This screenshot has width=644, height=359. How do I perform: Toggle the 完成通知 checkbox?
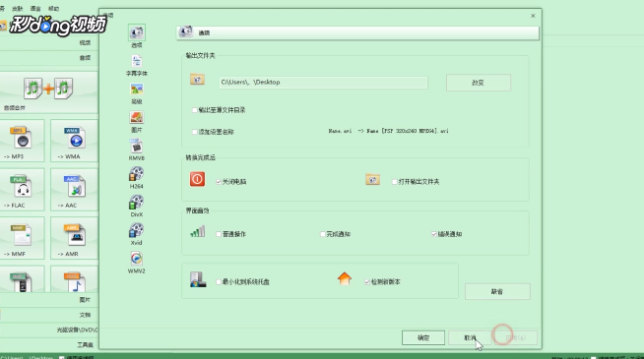pyautogui.click(x=322, y=234)
